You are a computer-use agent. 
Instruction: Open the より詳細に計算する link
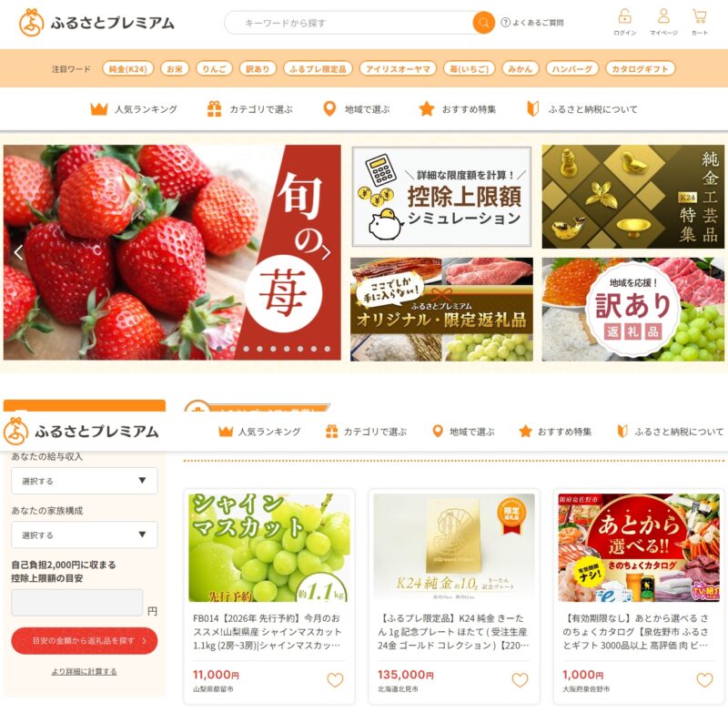click(x=84, y=671)
